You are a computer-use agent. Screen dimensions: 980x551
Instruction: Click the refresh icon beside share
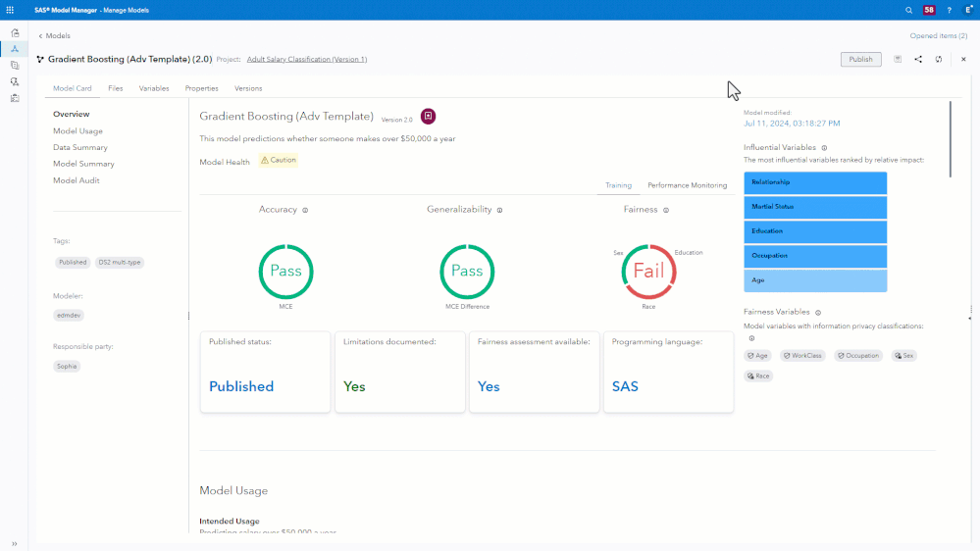click(x=939, y=59)
